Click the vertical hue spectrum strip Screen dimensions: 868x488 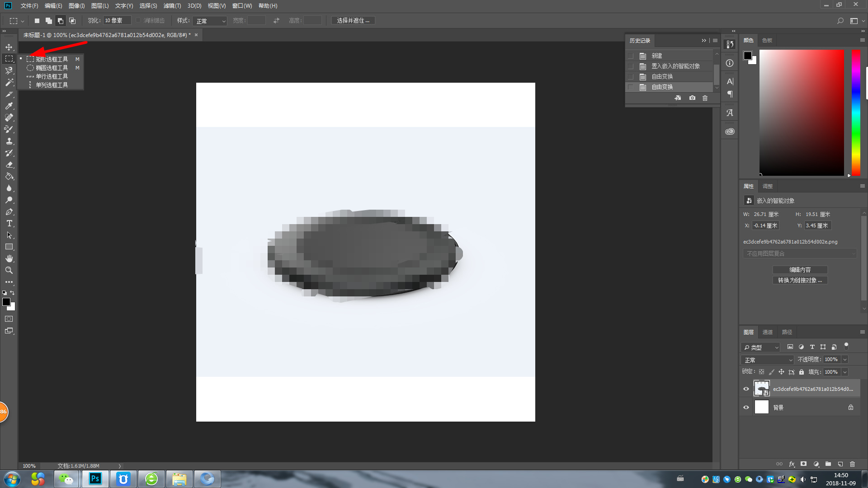coord(856,112)
